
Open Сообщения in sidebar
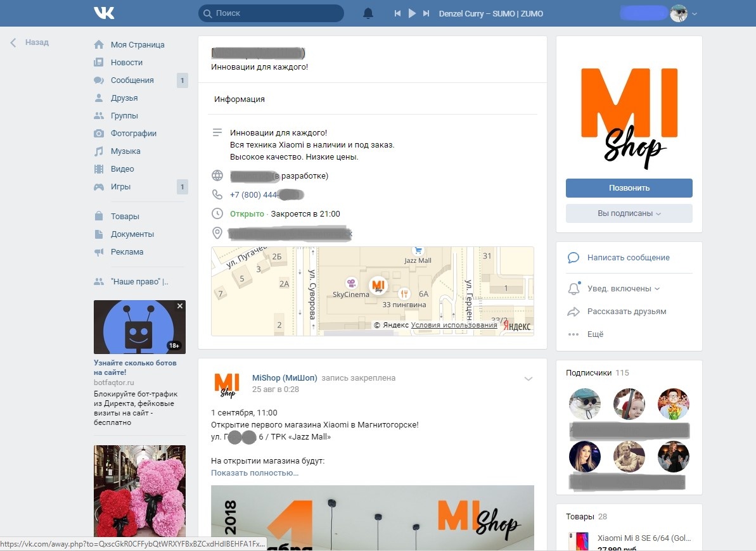pyautogui.click(x=132, y=80)
